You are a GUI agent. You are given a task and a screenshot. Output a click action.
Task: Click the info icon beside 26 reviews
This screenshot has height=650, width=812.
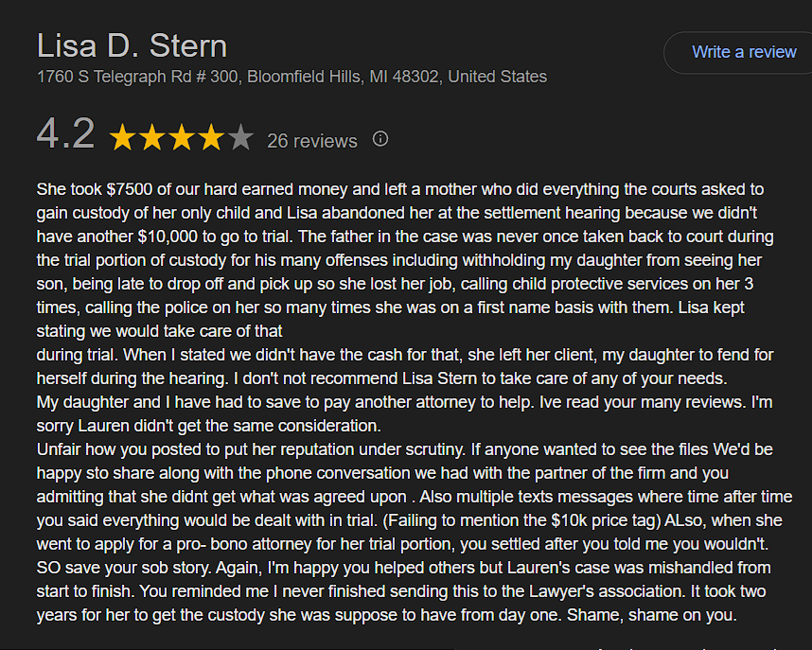pos(380,139)
